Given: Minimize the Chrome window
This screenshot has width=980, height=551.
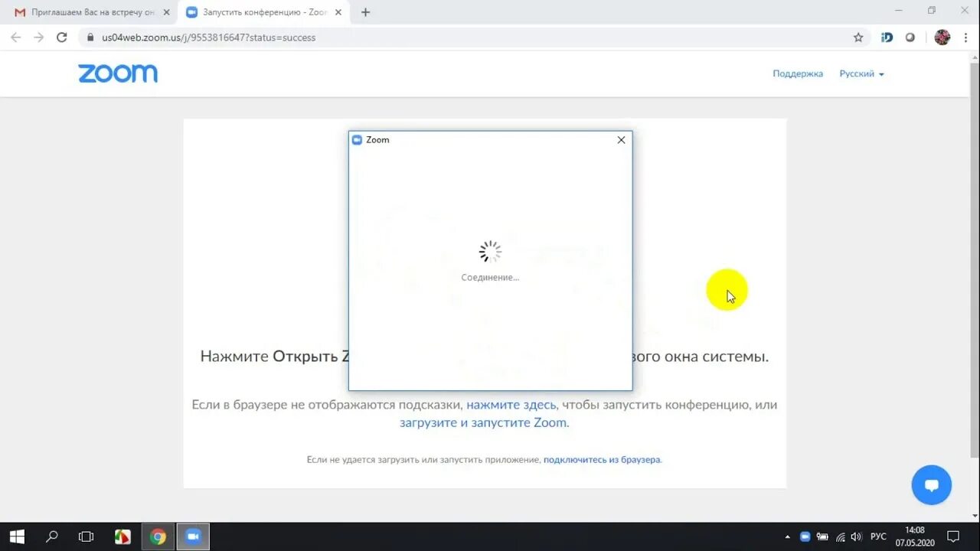Looking at the screenshot, I should [x=897, y=11].
